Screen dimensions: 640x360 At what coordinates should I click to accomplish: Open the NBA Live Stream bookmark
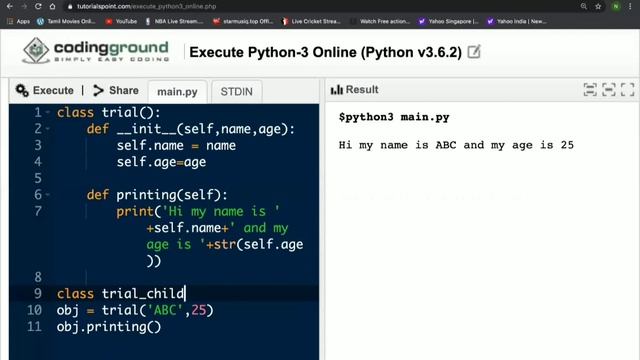pos(174,21)
